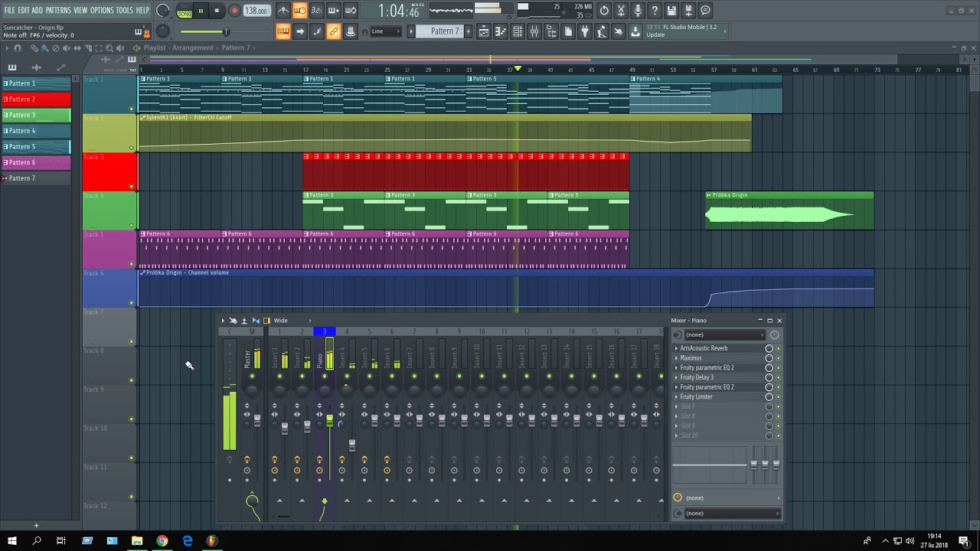Image resolution: width=980 pixels, height=551 pixels.
Task: Mute Track 3 using its green LED
Action: coord(132,186)
